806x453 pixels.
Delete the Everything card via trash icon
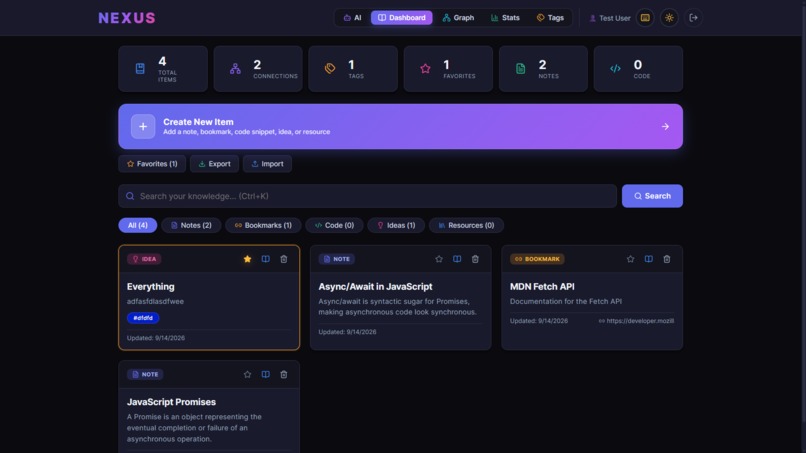(284, 259)
